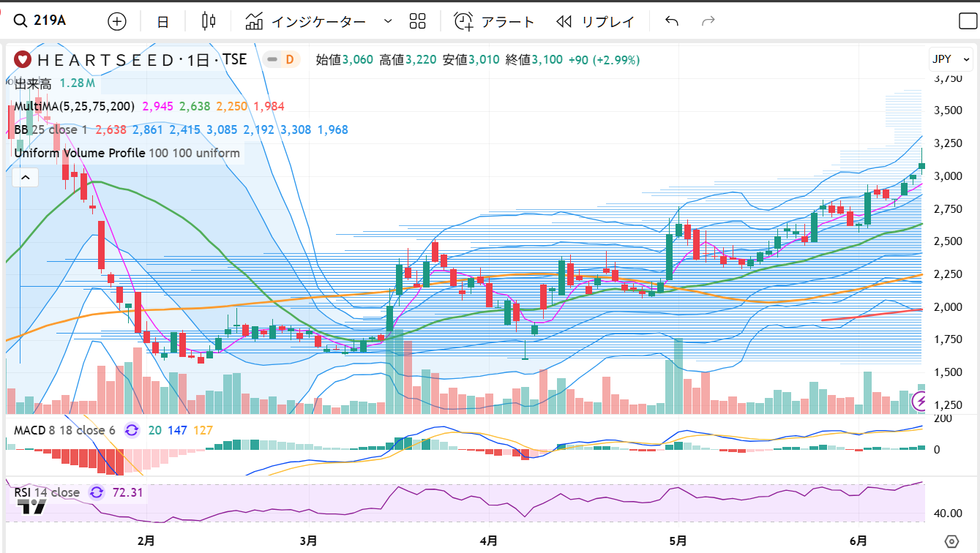Click the HEARTSEED heart logo icon

[x=23, y=59]
